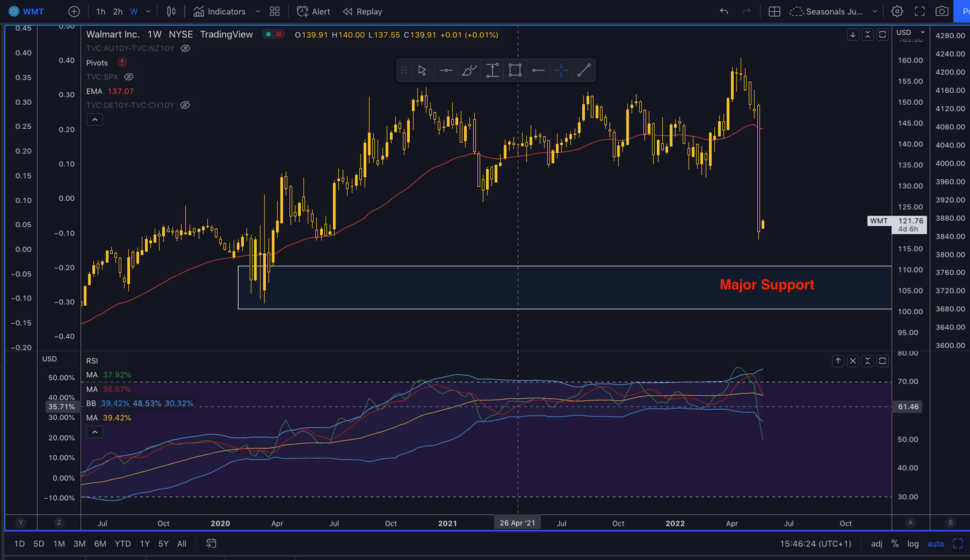Move the main price pane down
970x560 pixels.
point(853,35)
